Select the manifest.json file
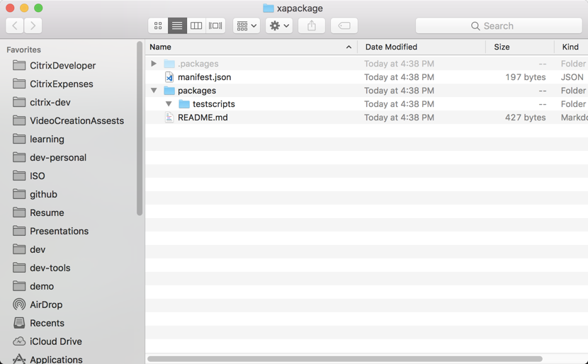This screenshot has height=364, width=588. 204,77
